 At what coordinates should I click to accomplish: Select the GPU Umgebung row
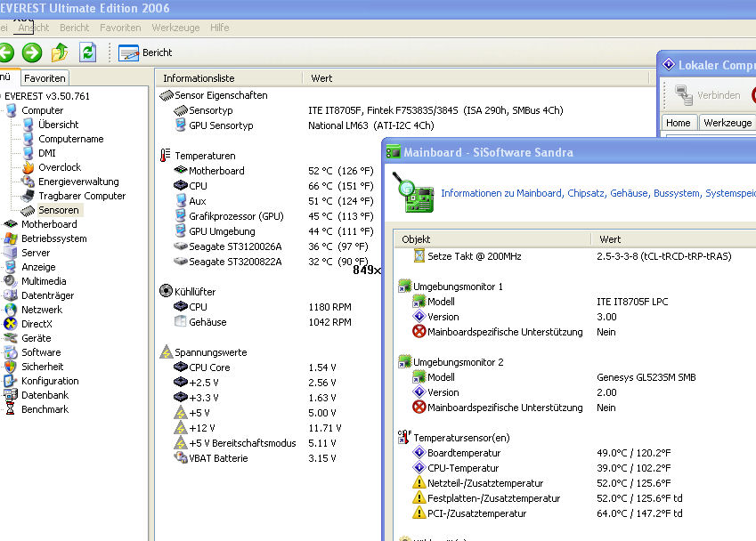(273, 231)
